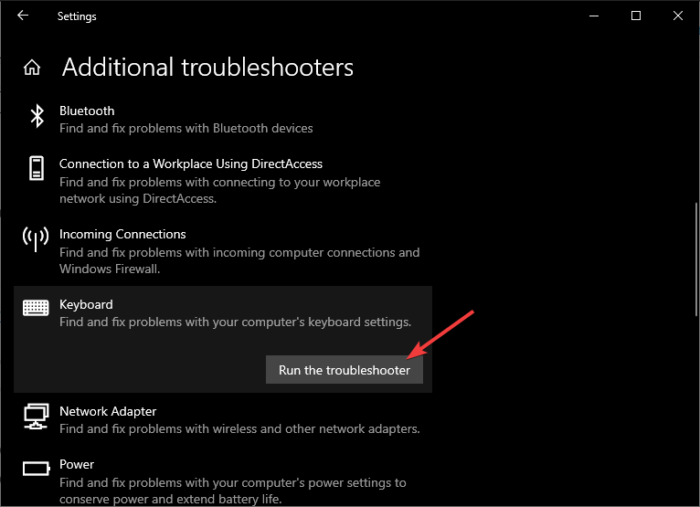Close the Settings window
This screenshot has width=700, height=507.
[x=679, y=16]
